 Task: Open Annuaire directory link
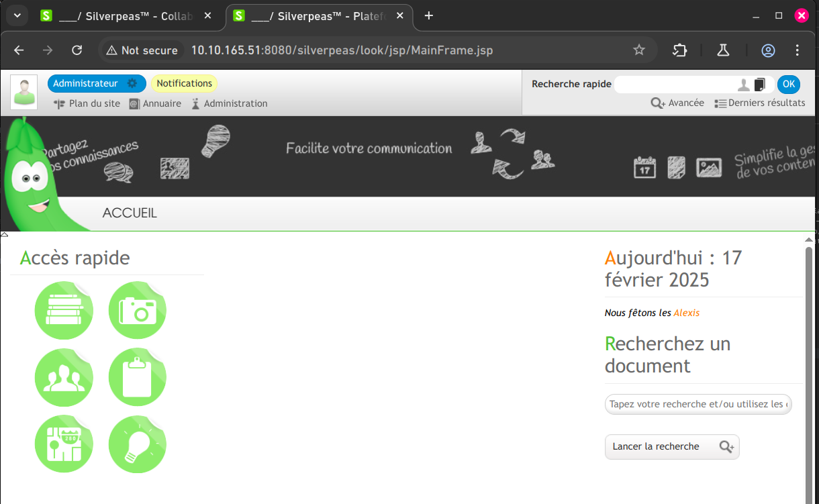coord(155,103)
